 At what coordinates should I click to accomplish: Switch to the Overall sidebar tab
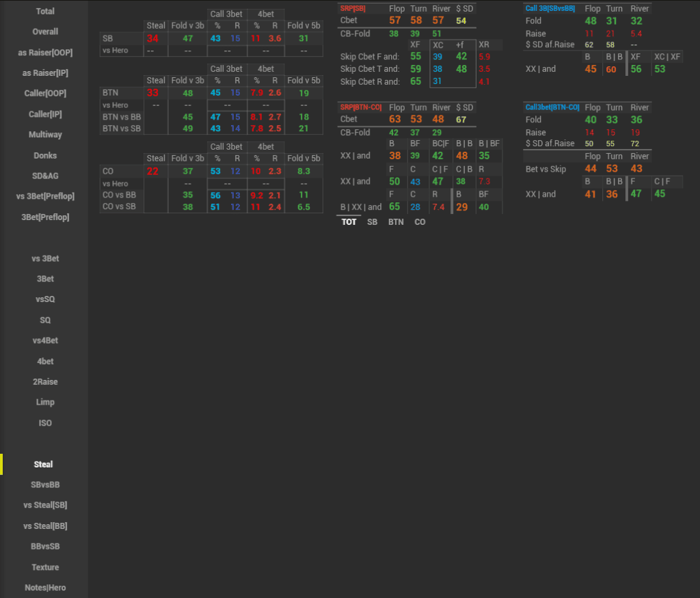click(45, 31)
